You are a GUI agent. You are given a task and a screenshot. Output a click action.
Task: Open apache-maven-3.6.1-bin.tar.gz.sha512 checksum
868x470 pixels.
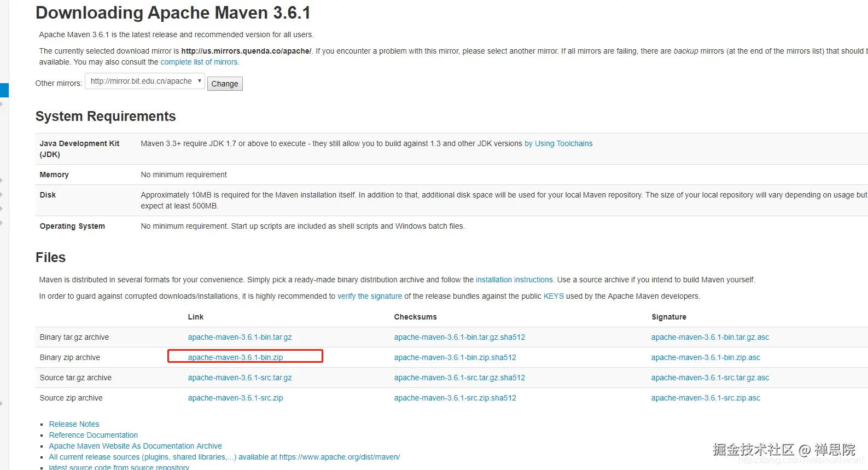tap(459, 337)
